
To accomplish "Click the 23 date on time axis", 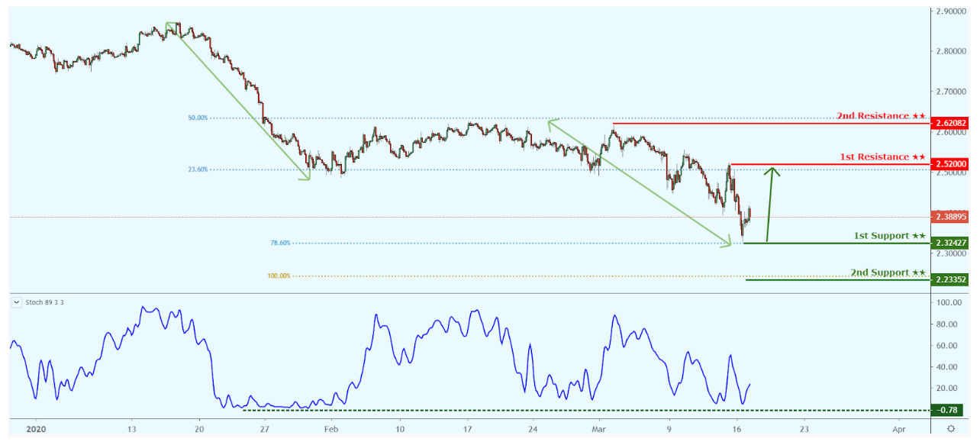I will (x=803, y=429).
